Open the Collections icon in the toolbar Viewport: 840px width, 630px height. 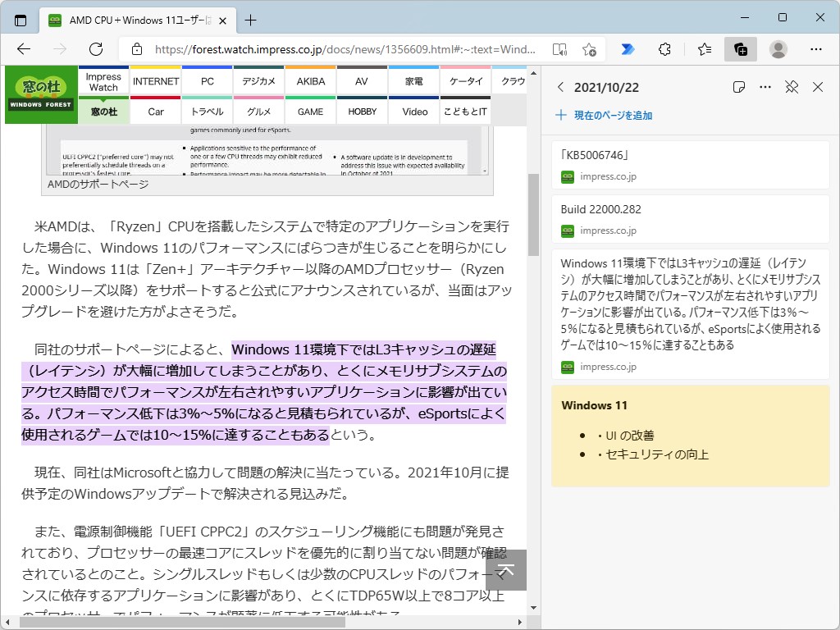pos(741,49)
